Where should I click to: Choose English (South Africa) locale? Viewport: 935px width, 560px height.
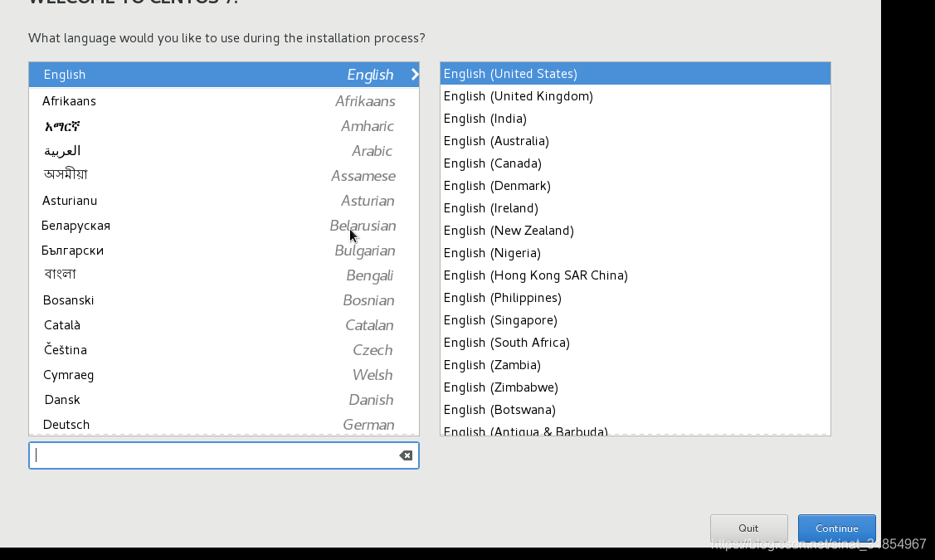pos(635,343)
